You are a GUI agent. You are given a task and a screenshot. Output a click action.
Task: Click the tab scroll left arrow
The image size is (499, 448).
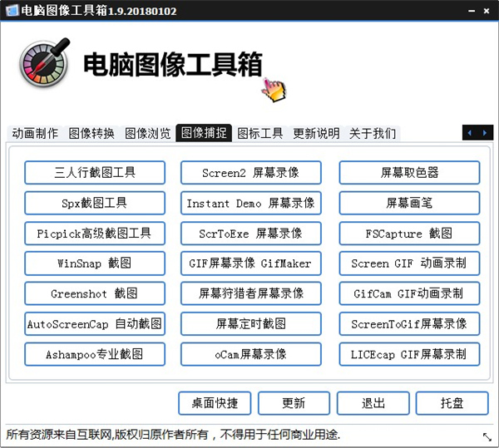pos(470,133)
